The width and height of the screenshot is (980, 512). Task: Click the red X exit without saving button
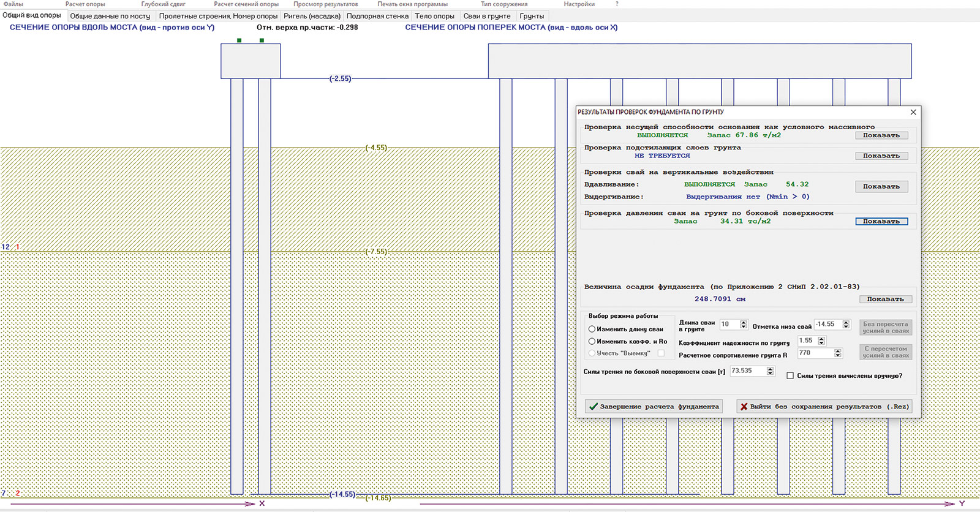point(824,407)
